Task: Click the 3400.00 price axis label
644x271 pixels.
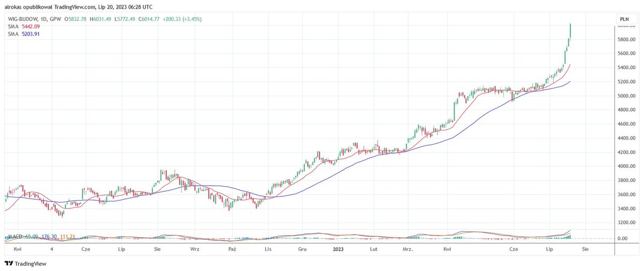Action: click(627, 208)
